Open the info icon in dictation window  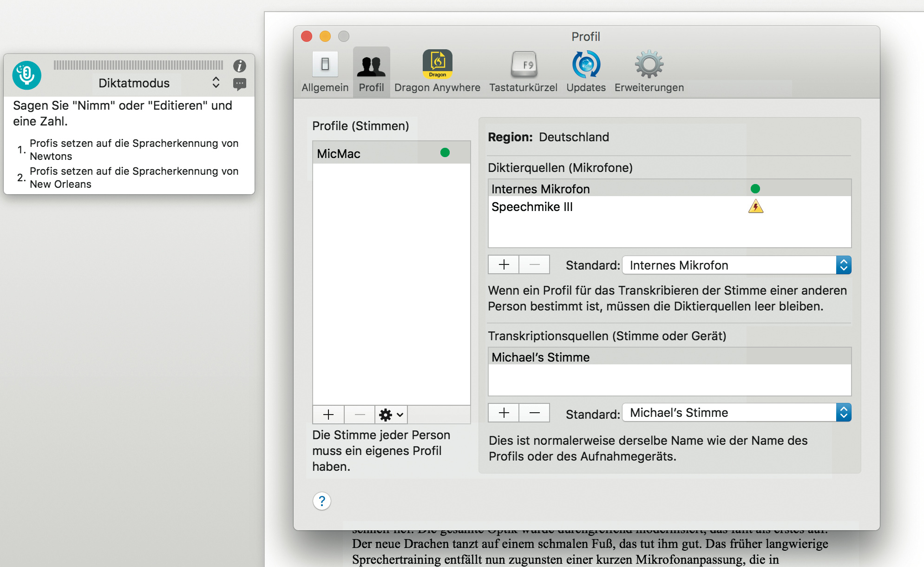pos(239,66)
